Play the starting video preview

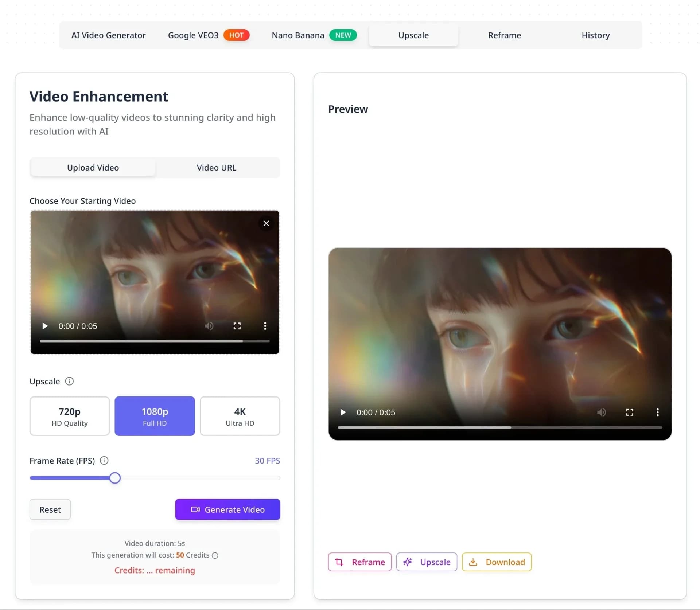[45, 326]
